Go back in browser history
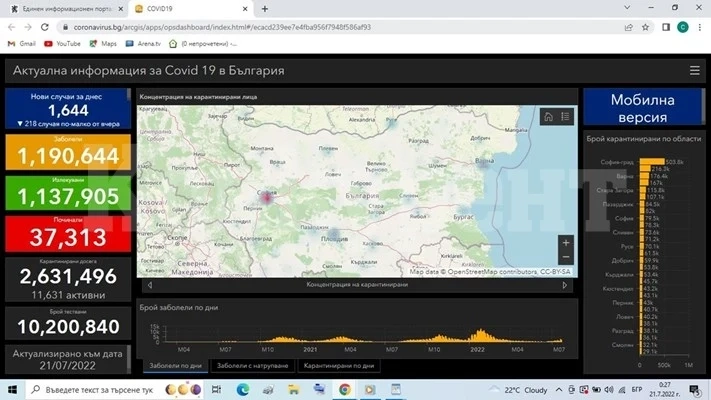Image resolution: width=711 pixels, height=400 pixels. (x=11, y=27)
